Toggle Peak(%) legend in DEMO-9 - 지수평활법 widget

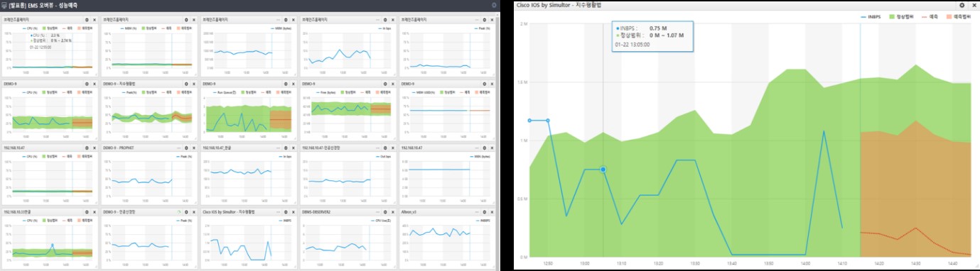point(130,92)
